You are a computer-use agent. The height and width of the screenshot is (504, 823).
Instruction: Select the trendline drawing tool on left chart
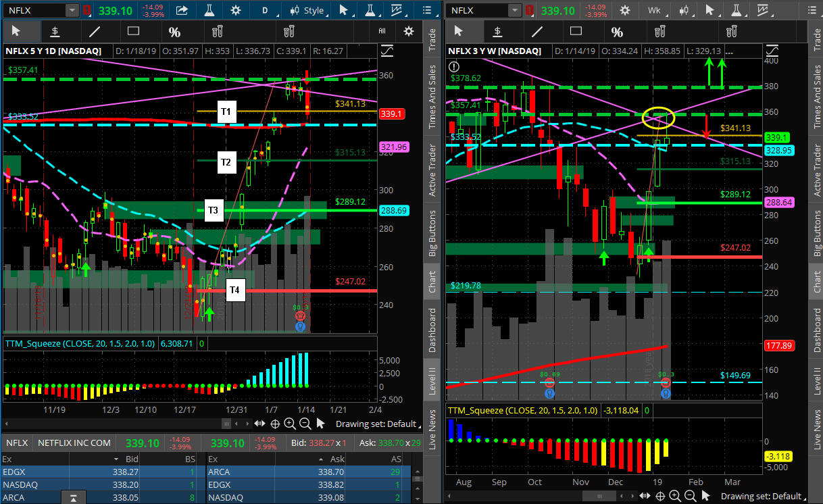pyautogui.click(x=95, y=31)
